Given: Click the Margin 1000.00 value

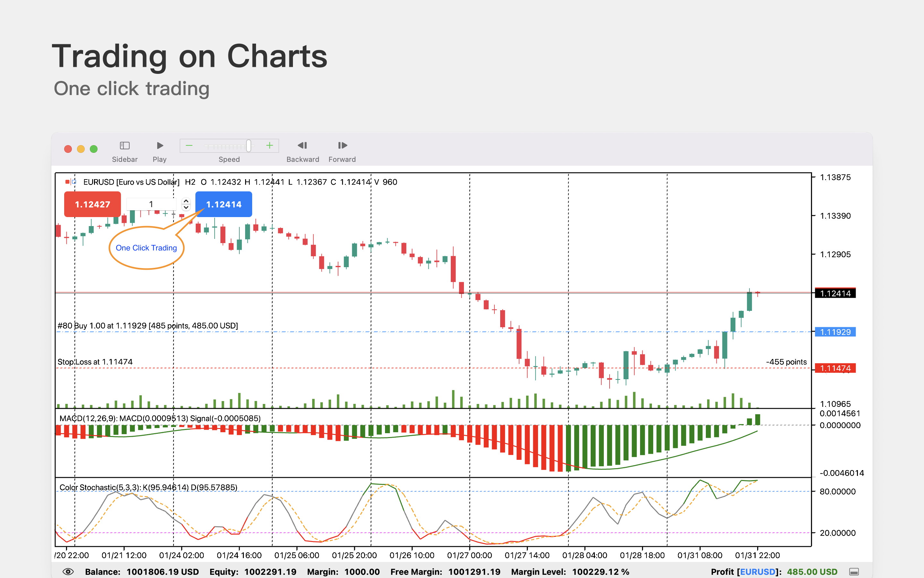Looking at the screenshot, I should tap(362, 572).
